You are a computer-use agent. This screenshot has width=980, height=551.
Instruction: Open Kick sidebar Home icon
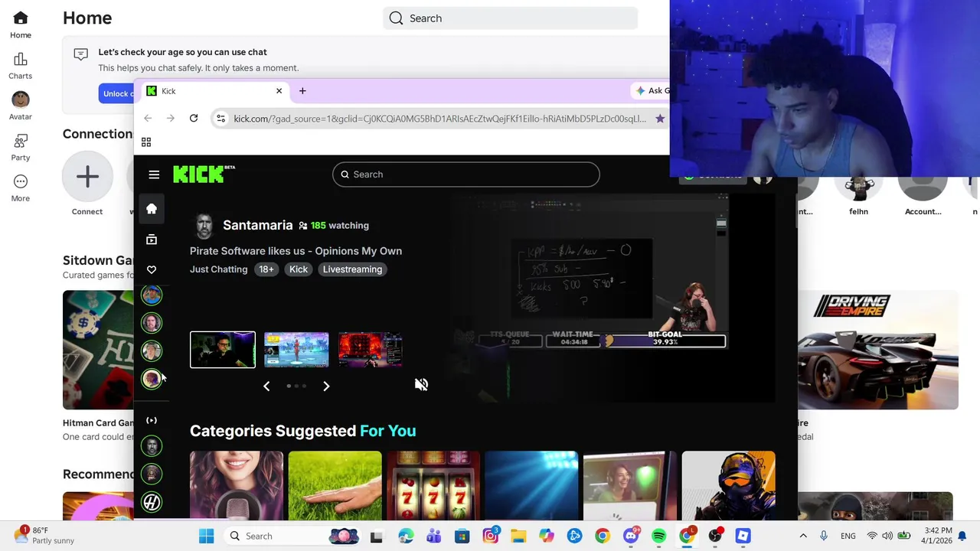(152, 209)
